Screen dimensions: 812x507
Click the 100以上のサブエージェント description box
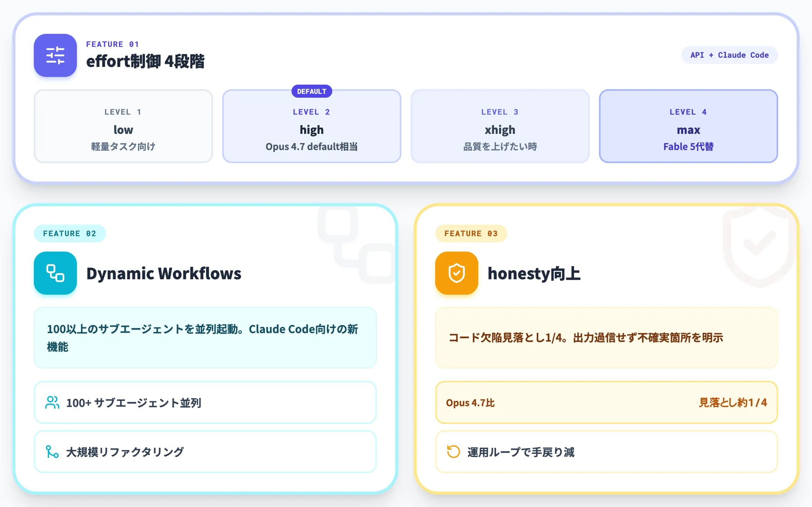click(205, 338)
